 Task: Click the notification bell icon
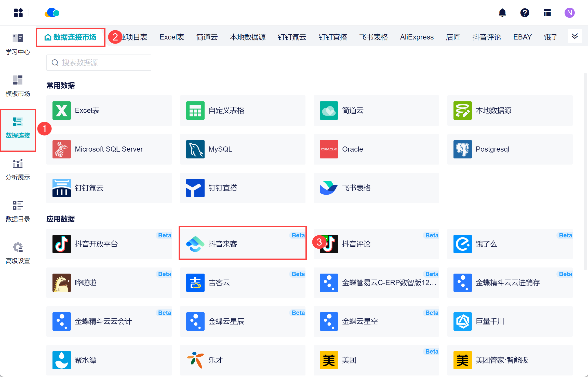(502, 13)
